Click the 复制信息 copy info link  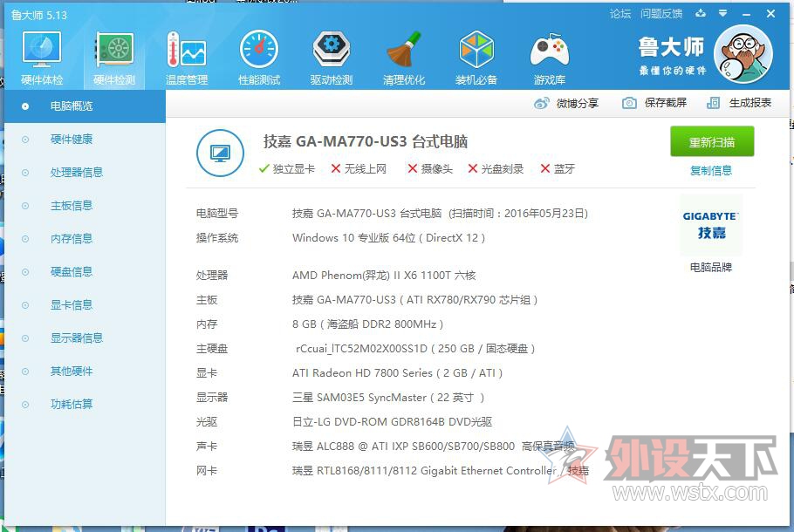[711, 171]
